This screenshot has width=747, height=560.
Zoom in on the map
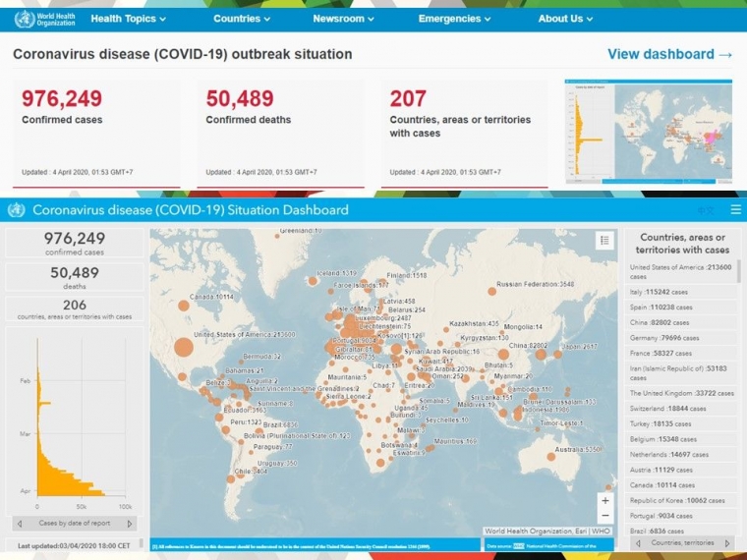(605, 500)
